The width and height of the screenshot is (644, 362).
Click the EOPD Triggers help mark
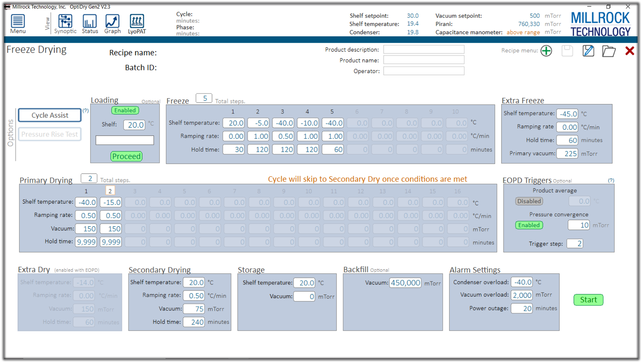[611, 180]
